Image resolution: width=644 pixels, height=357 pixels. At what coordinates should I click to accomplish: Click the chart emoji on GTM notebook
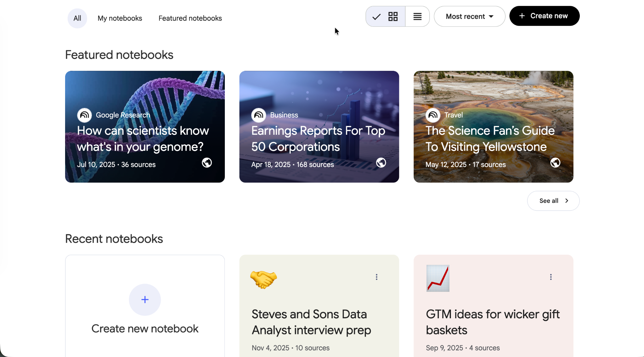coord(438,278)
